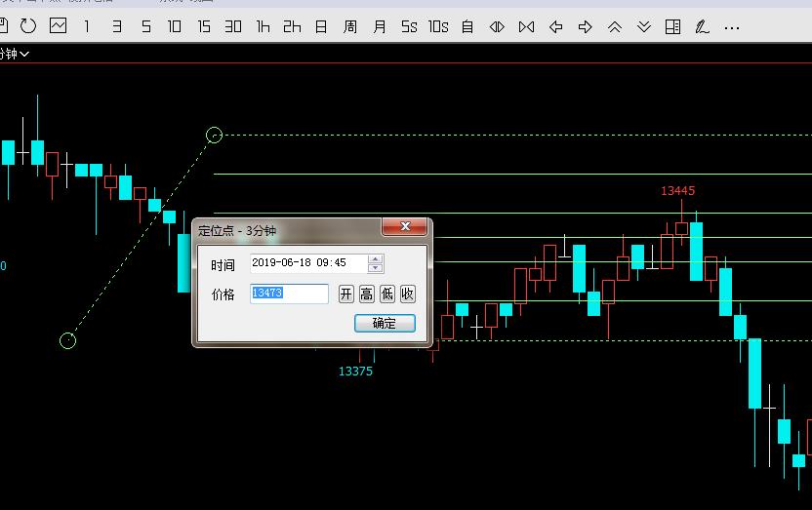The image size is (812, 510).
Task: Select the drawing pen tool icon
Action: point(702,26)
